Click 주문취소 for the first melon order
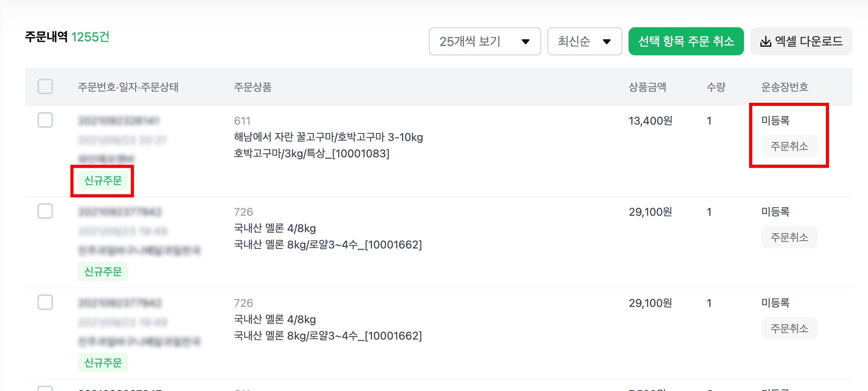Image resolution: width=868 pixels, height=391 pixels. point(789,237)
